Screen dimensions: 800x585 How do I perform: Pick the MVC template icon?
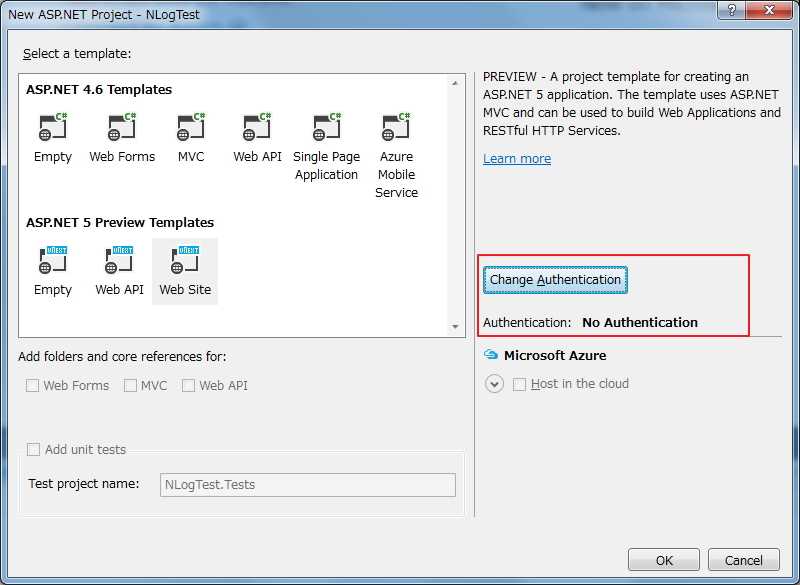click(x=191, y=127)
